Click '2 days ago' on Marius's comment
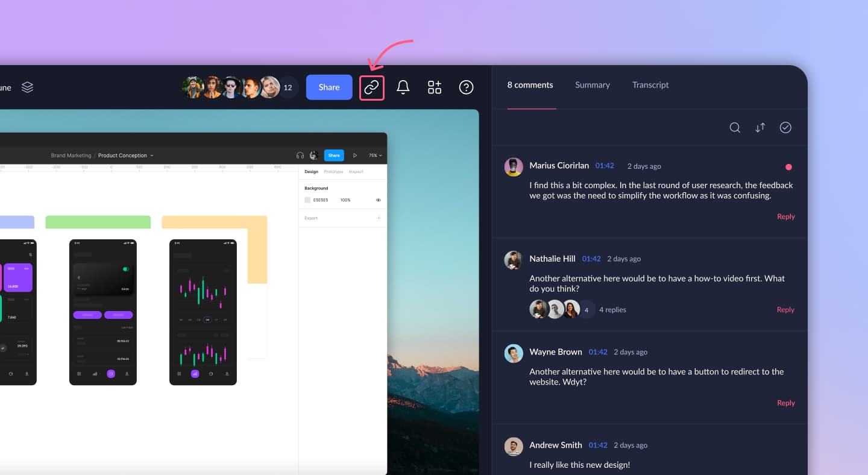868x475 pixels. pos(644,166)
